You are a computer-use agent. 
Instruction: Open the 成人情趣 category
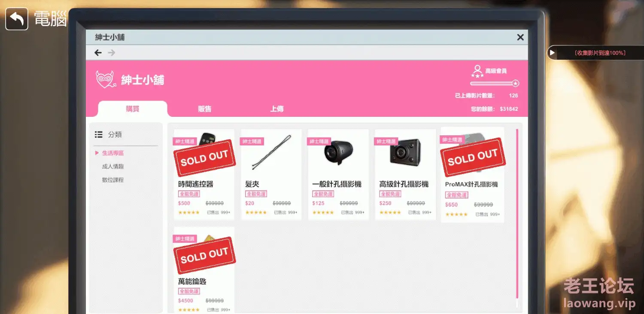[x=113, y=166]
